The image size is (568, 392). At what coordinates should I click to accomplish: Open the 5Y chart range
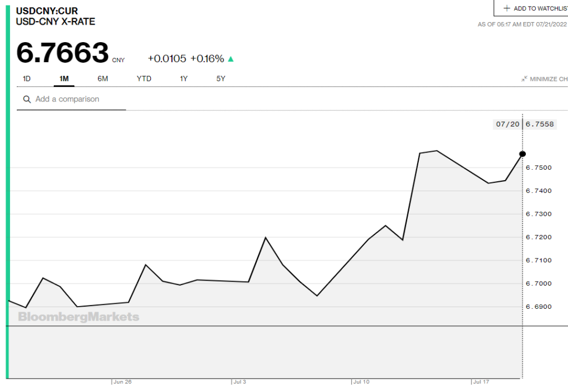tap(221, 79)
